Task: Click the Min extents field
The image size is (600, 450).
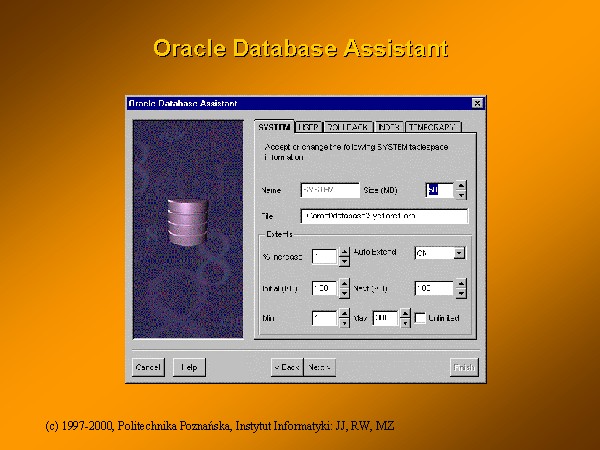Action: [324, 318]
